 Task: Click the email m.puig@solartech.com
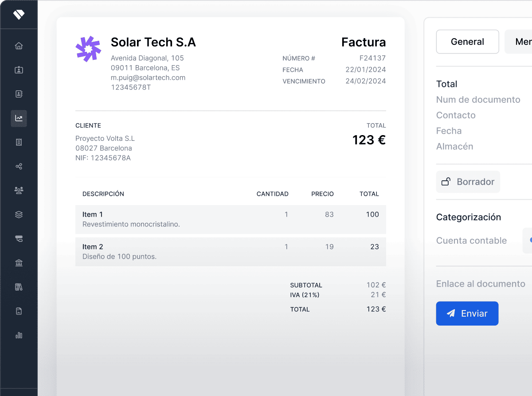pyautogui.click(x=148, y=78)
